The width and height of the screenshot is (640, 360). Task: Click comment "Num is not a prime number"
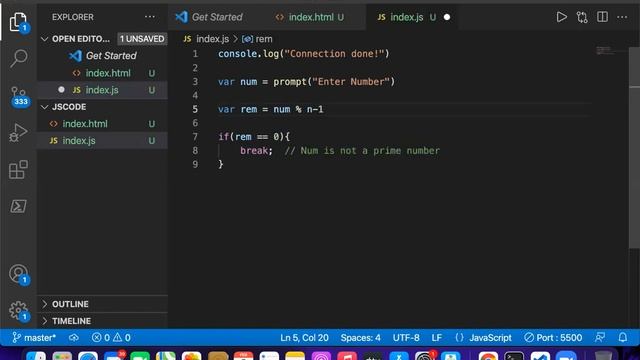click(370, 151)
